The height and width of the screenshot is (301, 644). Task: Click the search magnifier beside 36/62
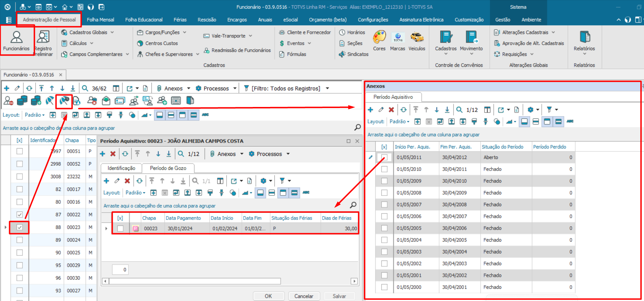coord(85,88)
